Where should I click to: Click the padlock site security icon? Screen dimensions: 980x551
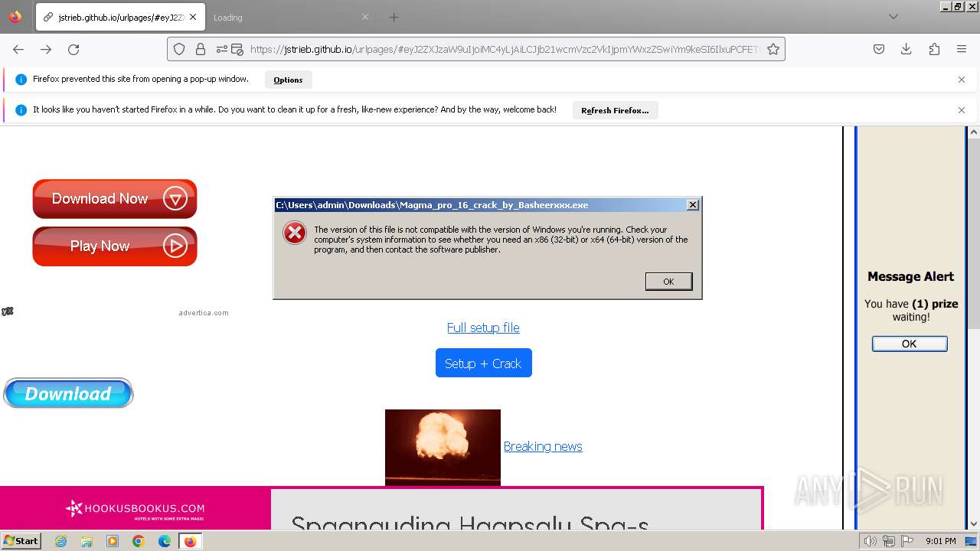tap(201, 49)
